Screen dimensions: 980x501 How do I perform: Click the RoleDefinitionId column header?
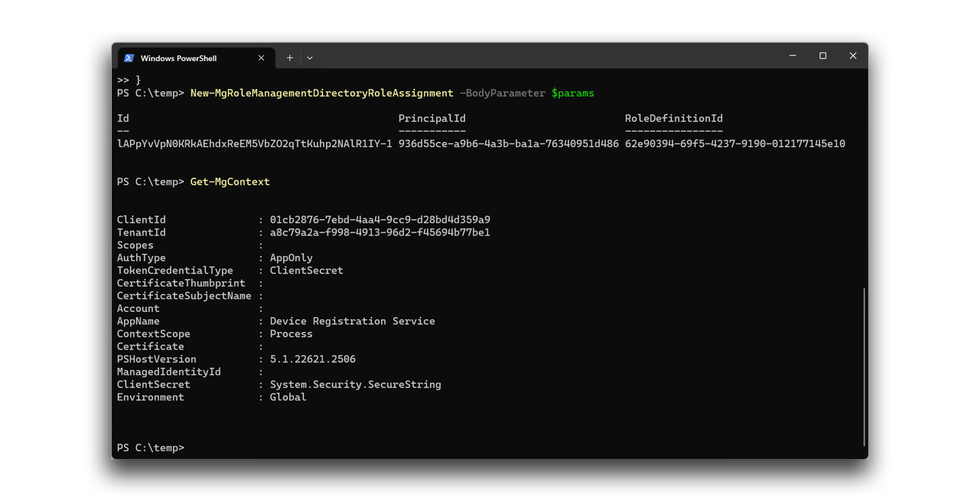coord(673,119)
